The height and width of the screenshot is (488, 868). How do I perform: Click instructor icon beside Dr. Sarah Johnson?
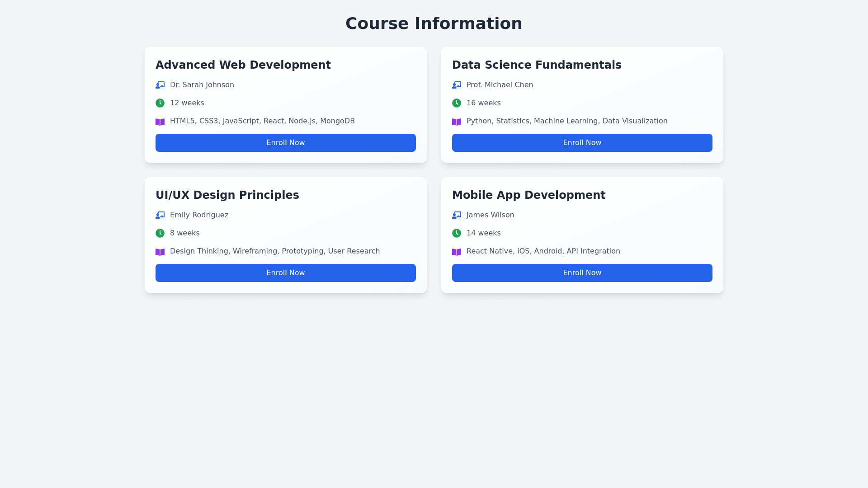coord(160,85)
